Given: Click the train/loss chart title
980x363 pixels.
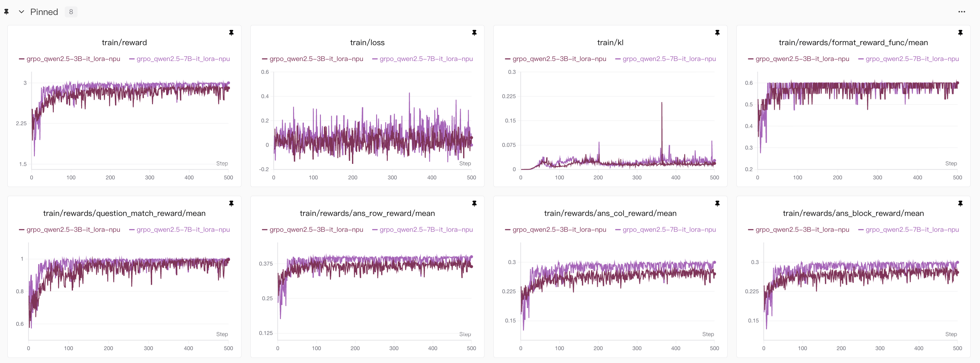Looking at the screenshot, I should (x=367, y=43).
